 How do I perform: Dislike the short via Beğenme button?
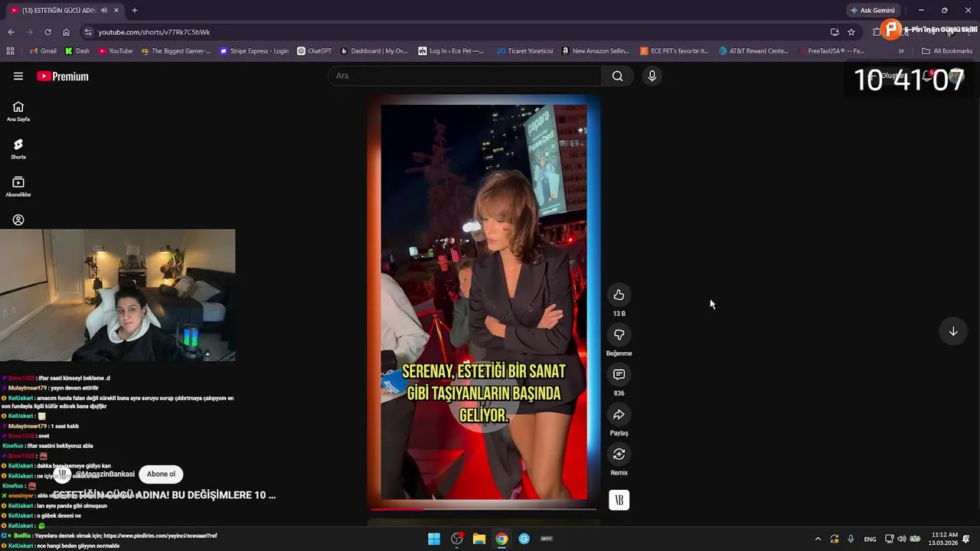tap(619, 335)
